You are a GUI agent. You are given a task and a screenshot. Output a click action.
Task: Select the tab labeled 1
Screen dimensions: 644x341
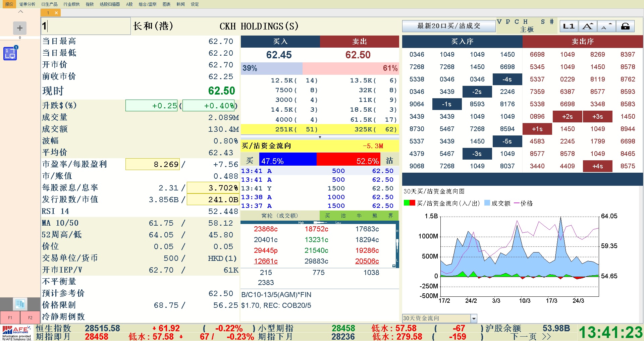[48, 13]
